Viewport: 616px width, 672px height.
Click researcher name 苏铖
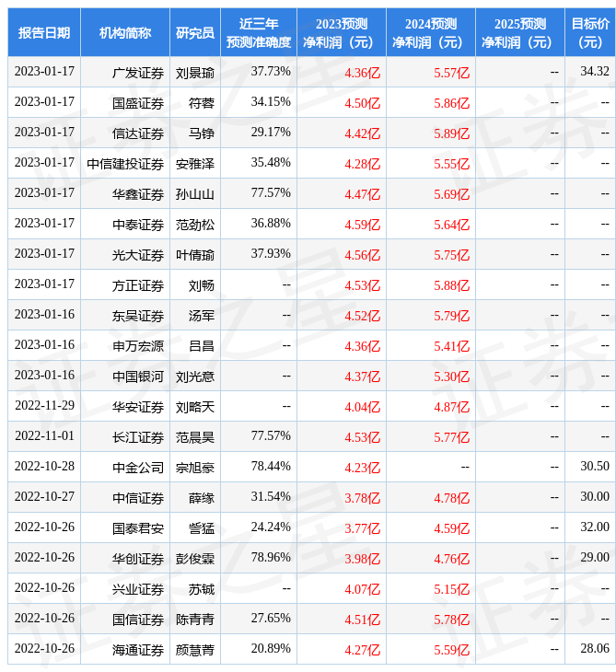click(202, 589)
